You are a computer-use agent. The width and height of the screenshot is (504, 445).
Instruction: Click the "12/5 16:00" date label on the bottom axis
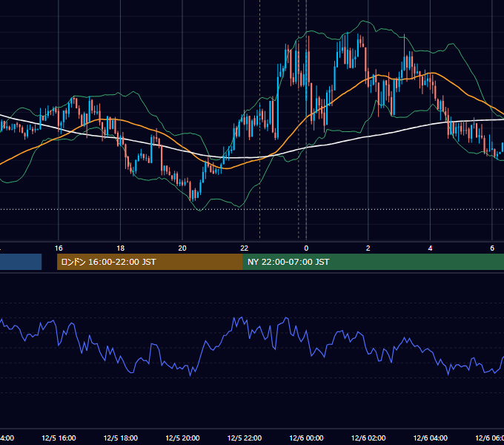pos(59,438)
